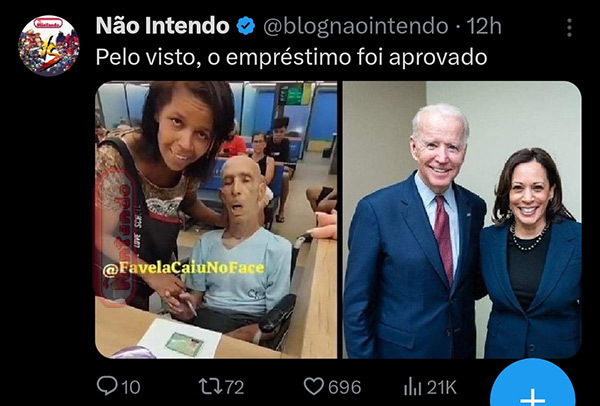Open the @blognaointendo handle link
Screen dimensions: 600x406
point(356,26)
